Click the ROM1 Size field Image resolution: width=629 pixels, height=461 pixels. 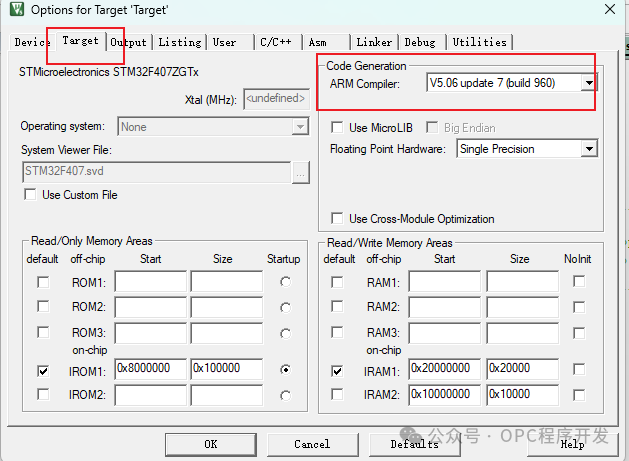227,281
